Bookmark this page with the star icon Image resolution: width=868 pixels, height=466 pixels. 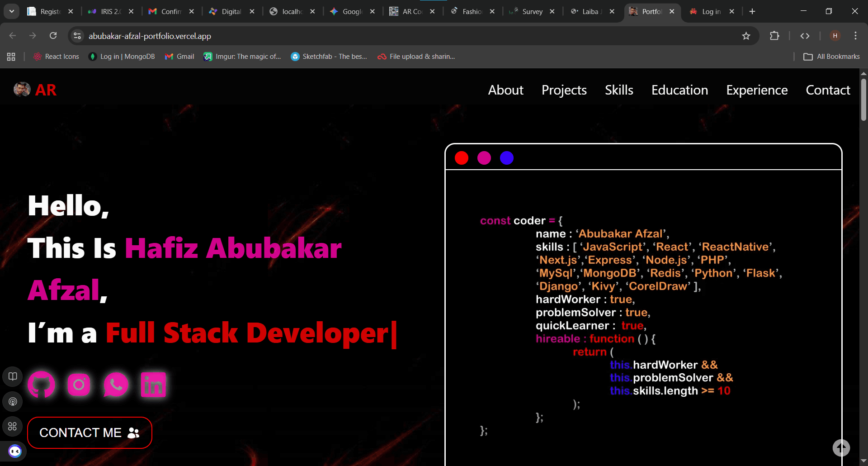(746, 36)
